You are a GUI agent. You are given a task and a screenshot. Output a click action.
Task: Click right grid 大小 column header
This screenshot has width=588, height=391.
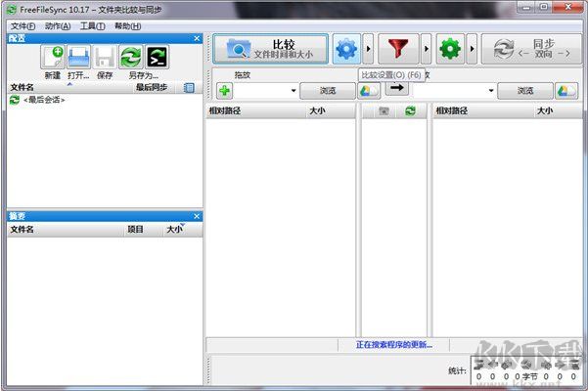click(x=558, y=110)
